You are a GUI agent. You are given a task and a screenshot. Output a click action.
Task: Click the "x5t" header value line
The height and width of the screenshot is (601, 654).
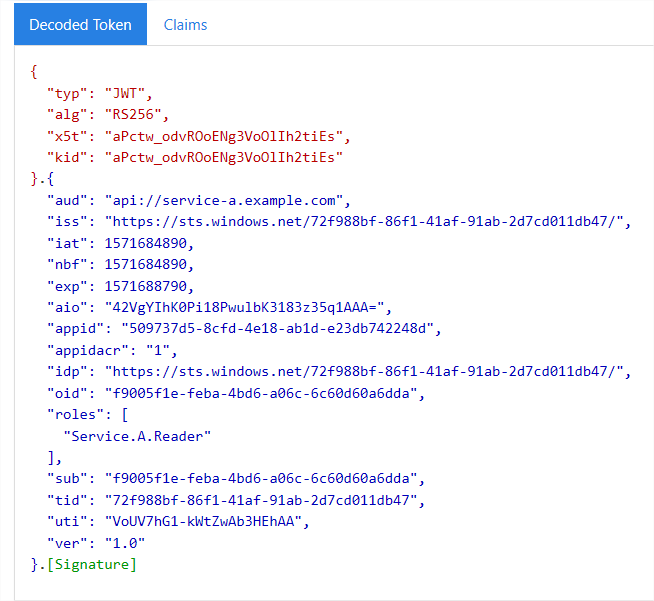tap(199, 136)
